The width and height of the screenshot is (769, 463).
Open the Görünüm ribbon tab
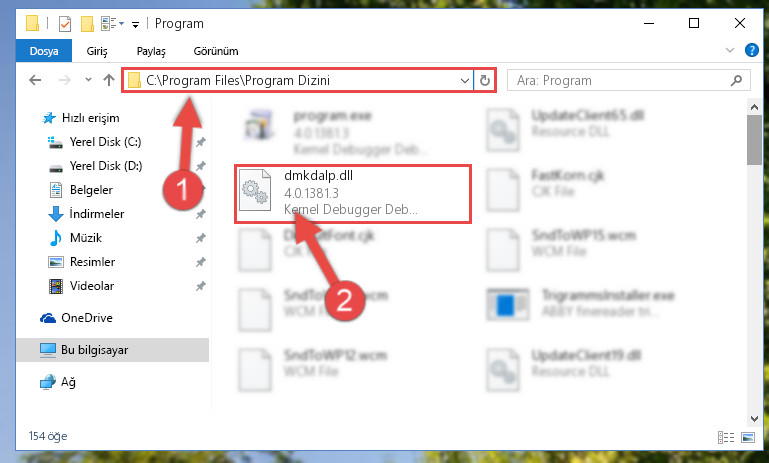[216, 51]
